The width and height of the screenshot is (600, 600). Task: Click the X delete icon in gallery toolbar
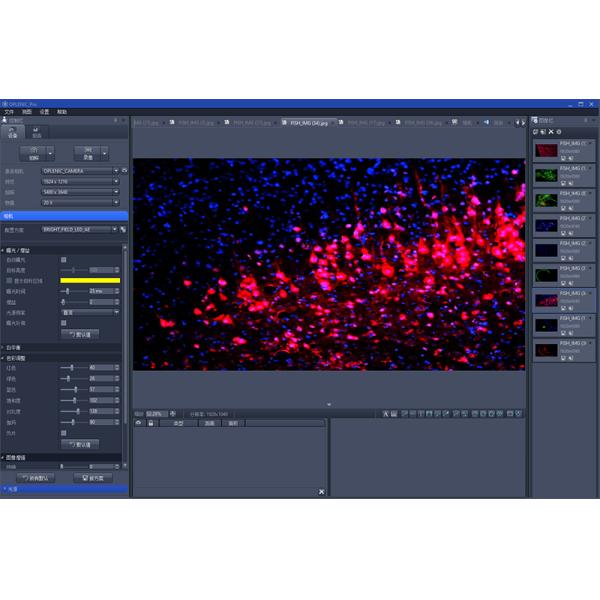(551, 132)
